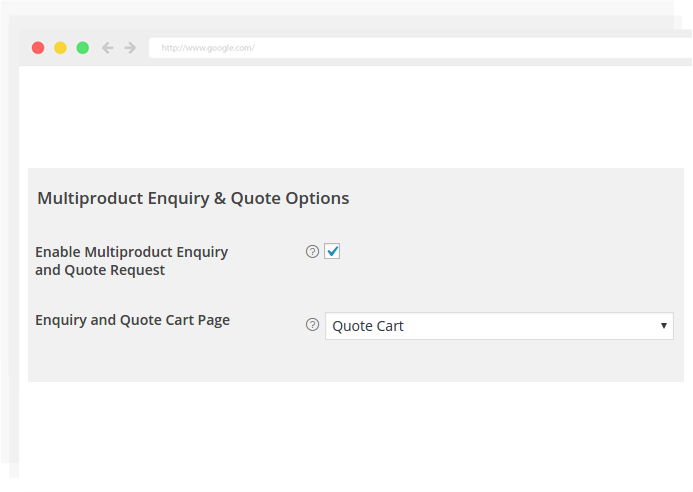Click the browser back arrow
Viewport: 693px width, 492px height.
point(107,48)
